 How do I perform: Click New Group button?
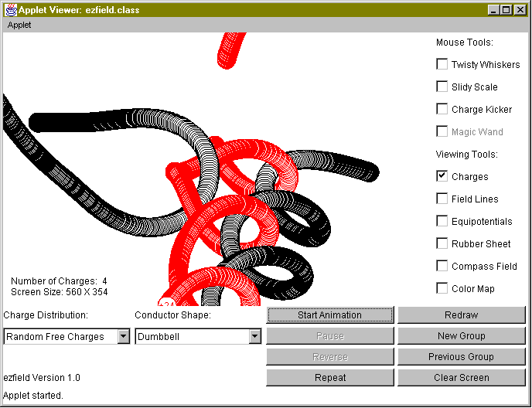pyautogui.click(x=461, y=335)
